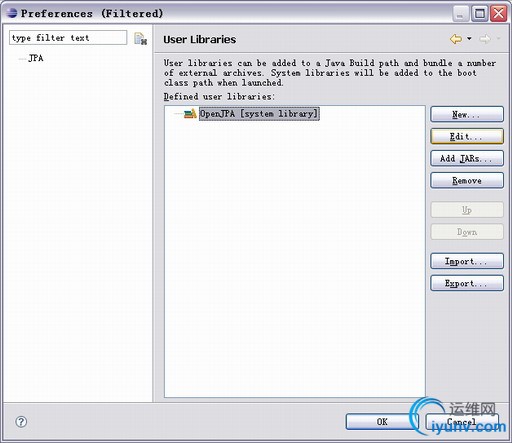Click the clear filter icon beside search box

tap(140, 39)
